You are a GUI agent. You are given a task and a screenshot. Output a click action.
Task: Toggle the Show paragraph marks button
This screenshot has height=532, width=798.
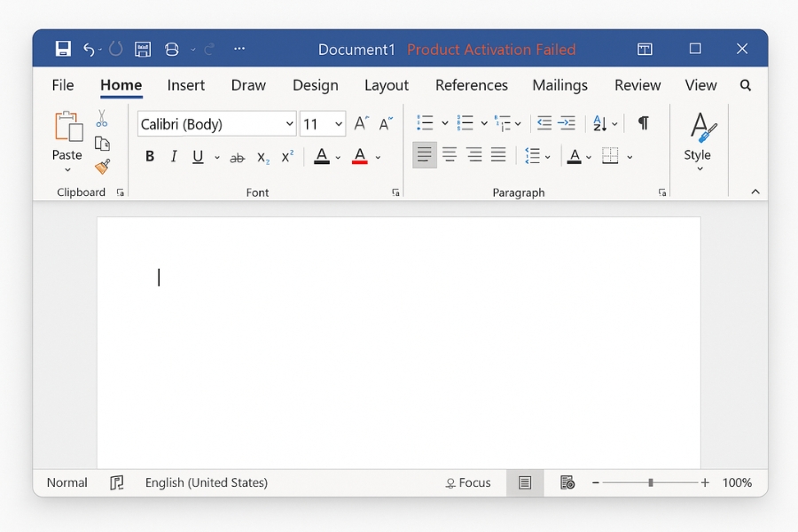644,123
